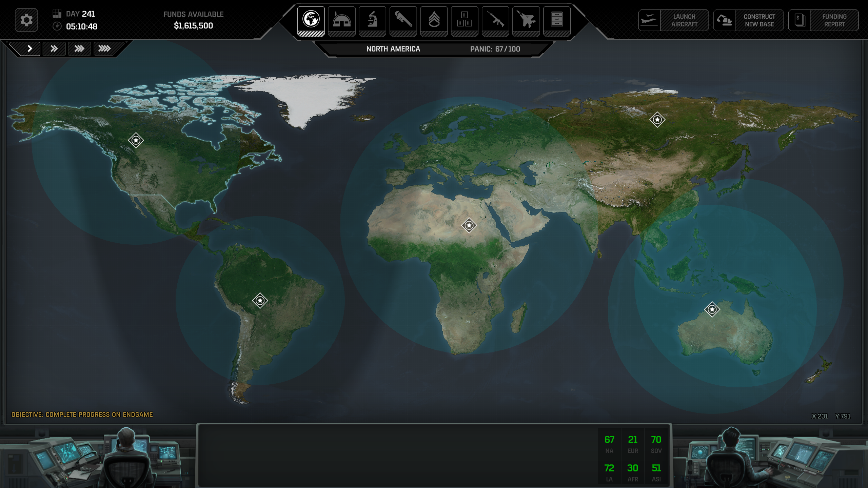Click the ASI panic value 51
Screen dimensions: 868x488
pyautogui.click(x=656, y=468)
